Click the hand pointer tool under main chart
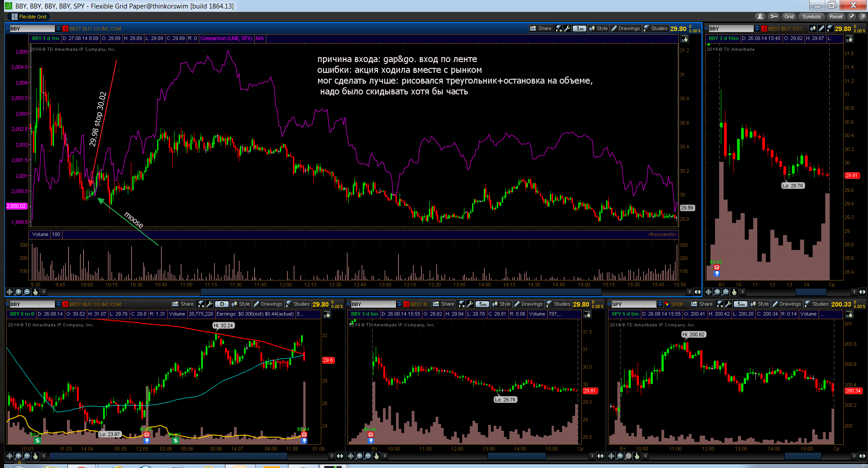The image size is (868, 468). (36, 292)
